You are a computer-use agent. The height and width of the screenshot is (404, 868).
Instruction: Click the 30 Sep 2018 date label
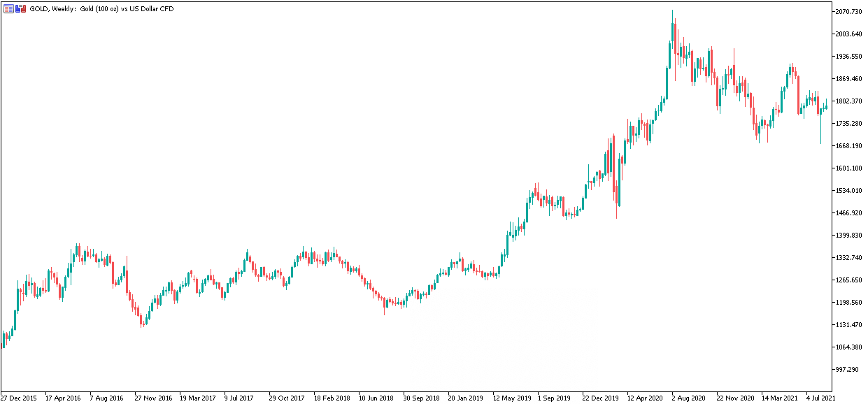coord(422,398)
